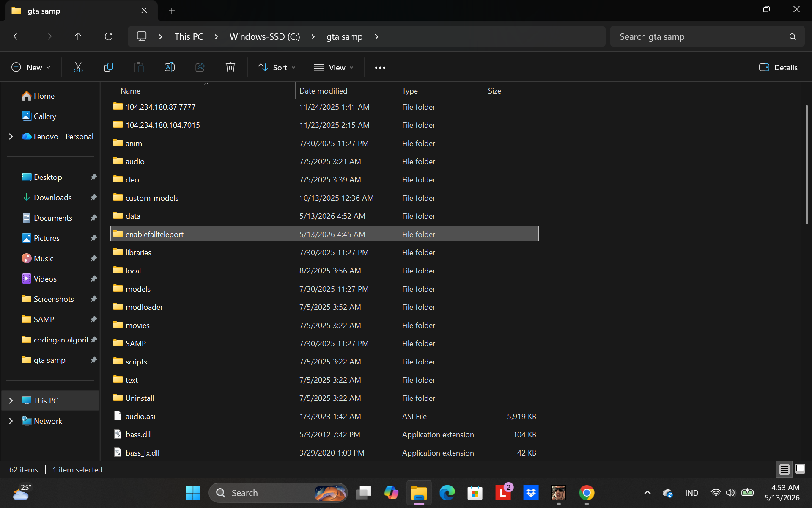Viewport: 812px width, 508px height.
Task: Open the taskbar clock and date
Action: [782, 493]
